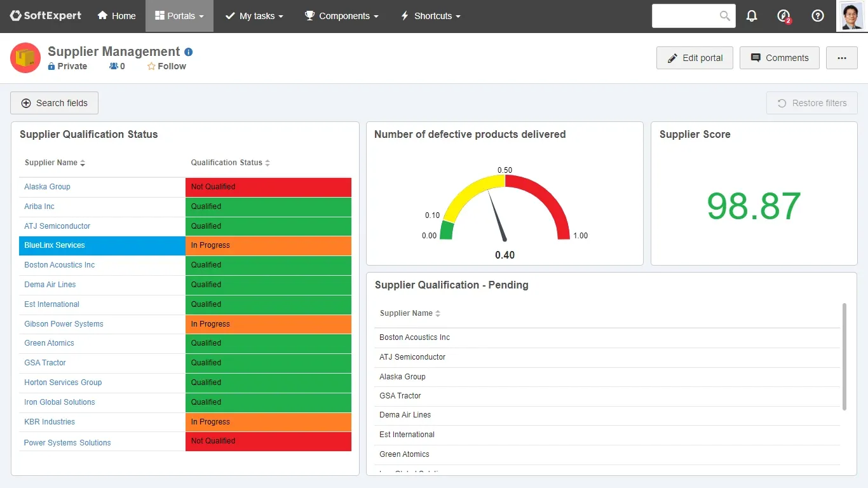
Task: Open the My tasks dropdown
Action: click(254, 16)
